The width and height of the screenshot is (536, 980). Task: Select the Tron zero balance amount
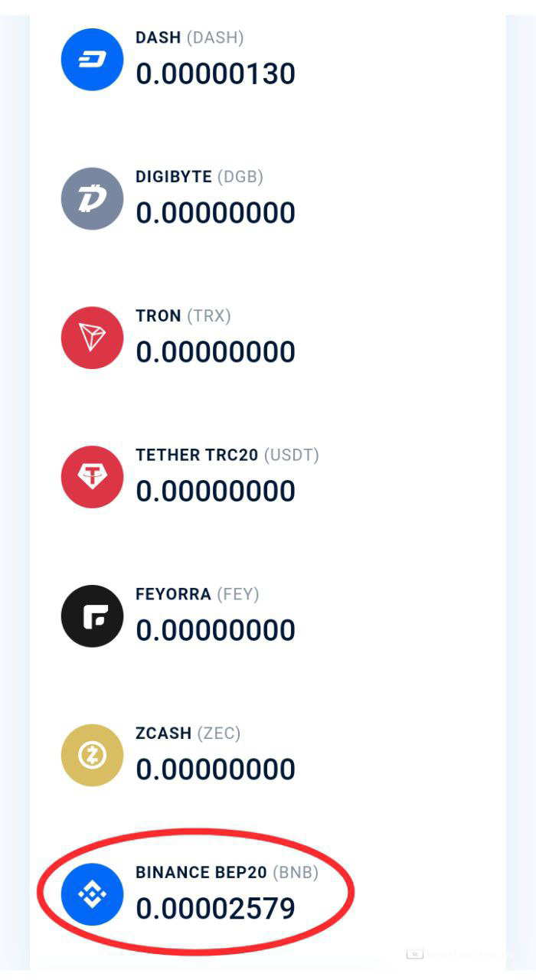(x=215, y=352)
